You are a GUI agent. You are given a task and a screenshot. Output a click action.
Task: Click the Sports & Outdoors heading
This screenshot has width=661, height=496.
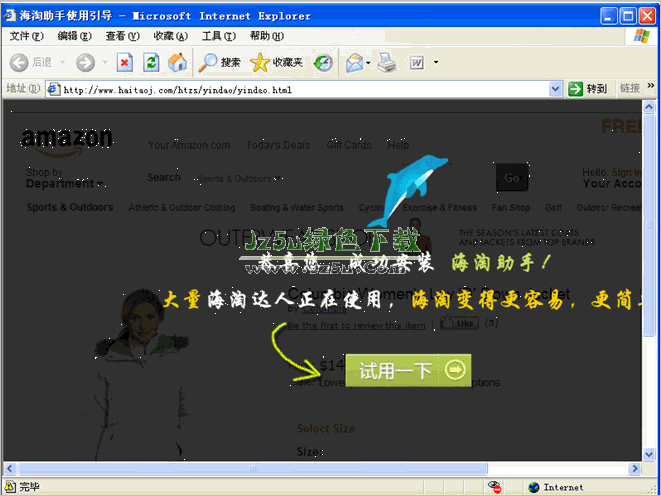70,207
